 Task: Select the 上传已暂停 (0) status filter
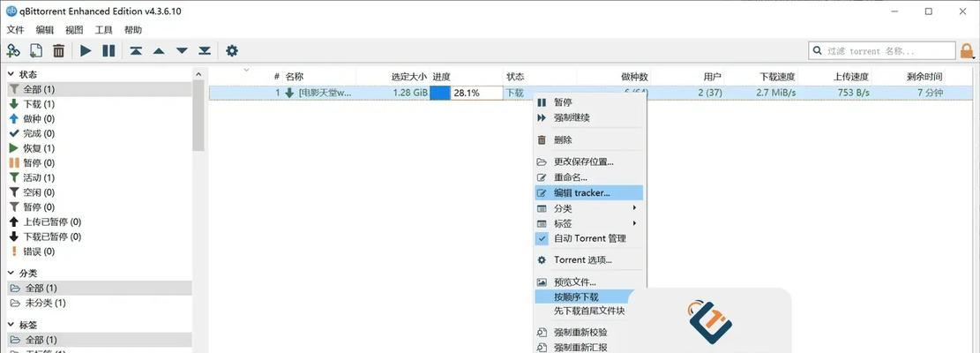(99, 222)
